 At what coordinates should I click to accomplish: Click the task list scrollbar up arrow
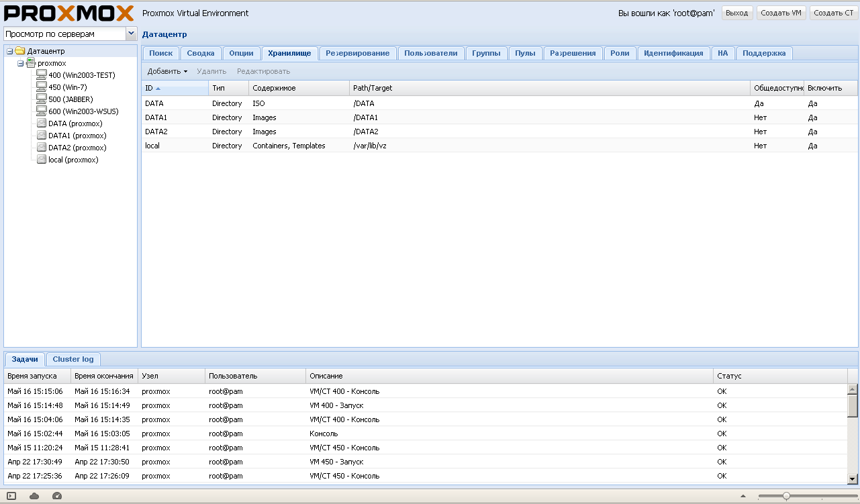(853, 389)
